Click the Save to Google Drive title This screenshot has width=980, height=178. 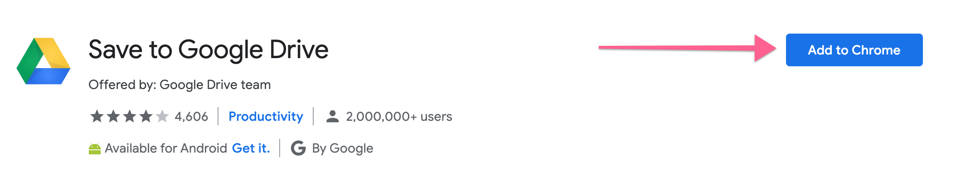pos(209,49)
